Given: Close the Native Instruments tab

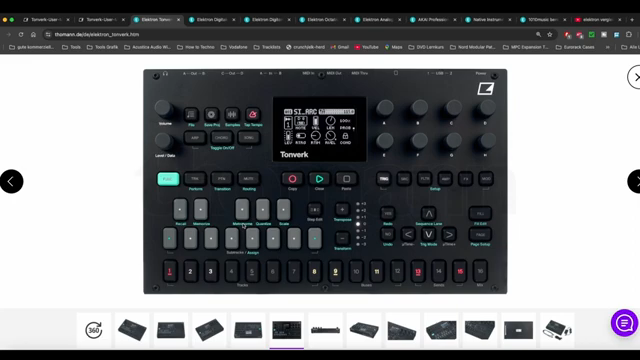Looking at the screenshot, I should point(510,20).
